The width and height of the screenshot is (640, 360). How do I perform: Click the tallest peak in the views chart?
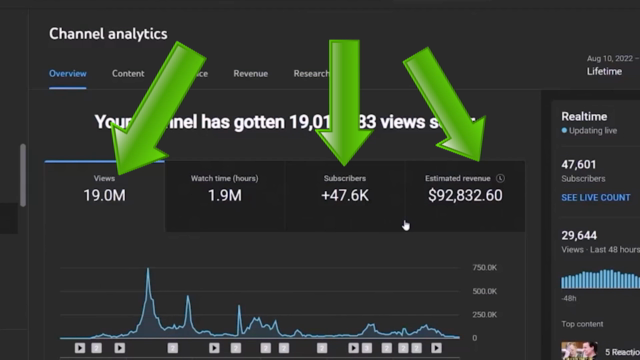[148, 270]
